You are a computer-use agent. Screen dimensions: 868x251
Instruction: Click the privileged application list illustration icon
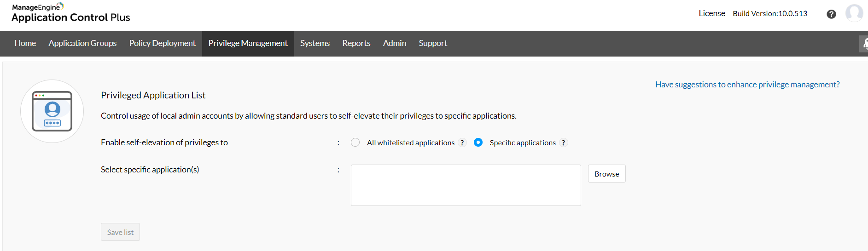52,111
